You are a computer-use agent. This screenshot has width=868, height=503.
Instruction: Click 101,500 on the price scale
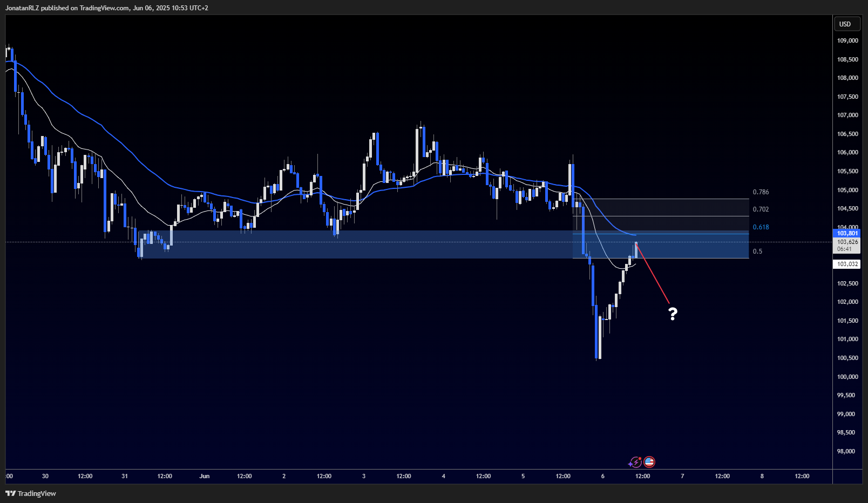tap(847, 321)
